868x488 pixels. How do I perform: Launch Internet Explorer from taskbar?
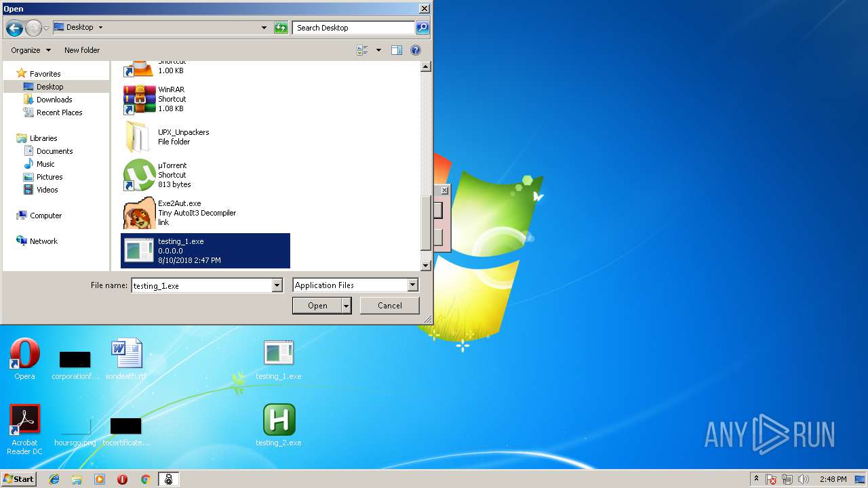(54, 479)
